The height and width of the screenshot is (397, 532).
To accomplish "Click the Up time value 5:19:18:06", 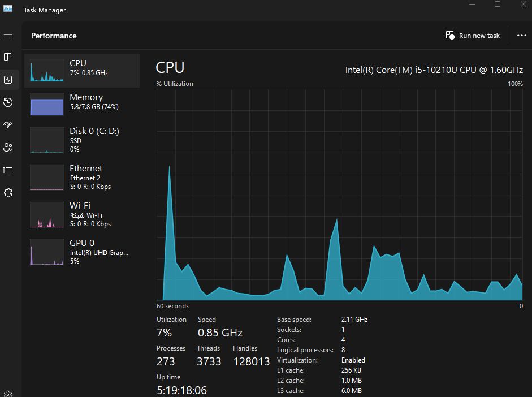I will (181, 390).
